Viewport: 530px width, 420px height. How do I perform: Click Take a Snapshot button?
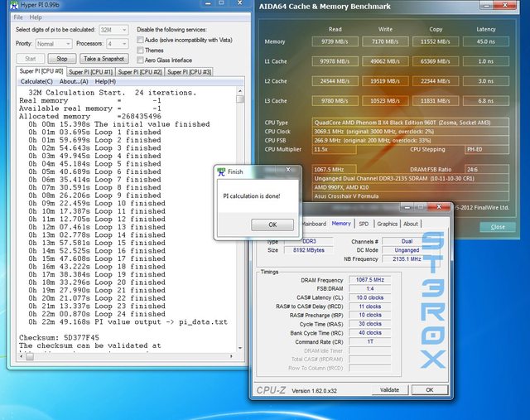point(104,59)
